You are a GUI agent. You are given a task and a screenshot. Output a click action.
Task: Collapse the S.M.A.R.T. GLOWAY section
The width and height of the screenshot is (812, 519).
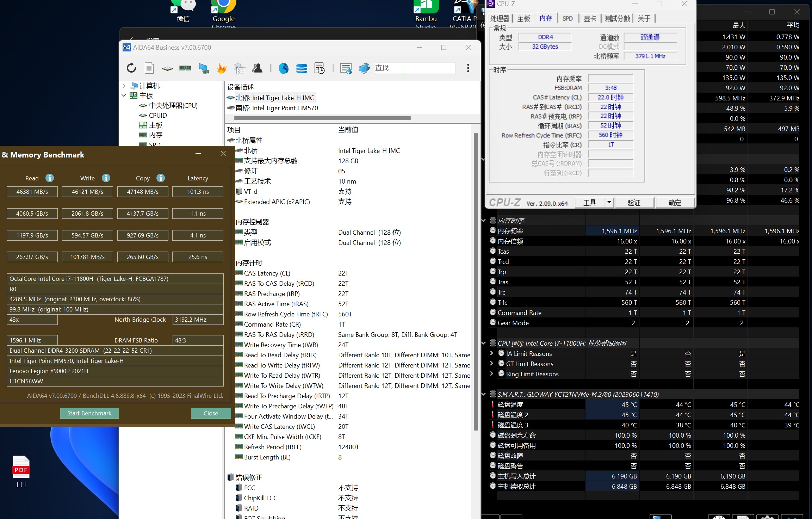484,394
